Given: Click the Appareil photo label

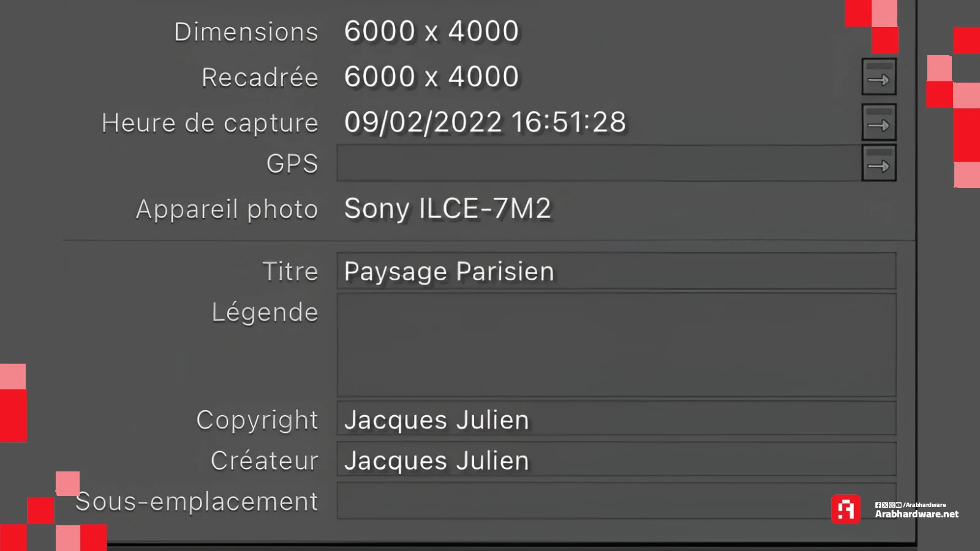Looking at the screenshot, I should click(227, 209).
